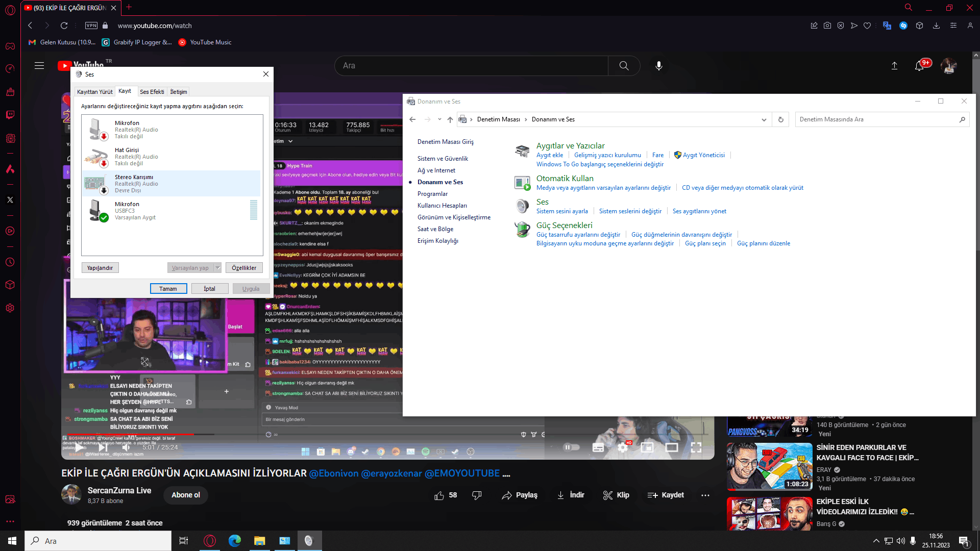
Task: Expand the Control Panel address bar dropdown
Action: tap(764, 119)
